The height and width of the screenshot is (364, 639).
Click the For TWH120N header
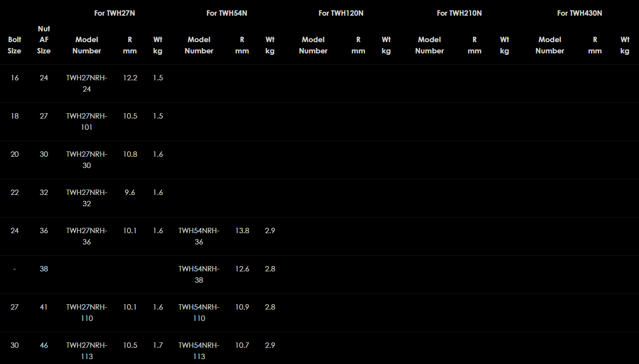(x=341, y=13)
